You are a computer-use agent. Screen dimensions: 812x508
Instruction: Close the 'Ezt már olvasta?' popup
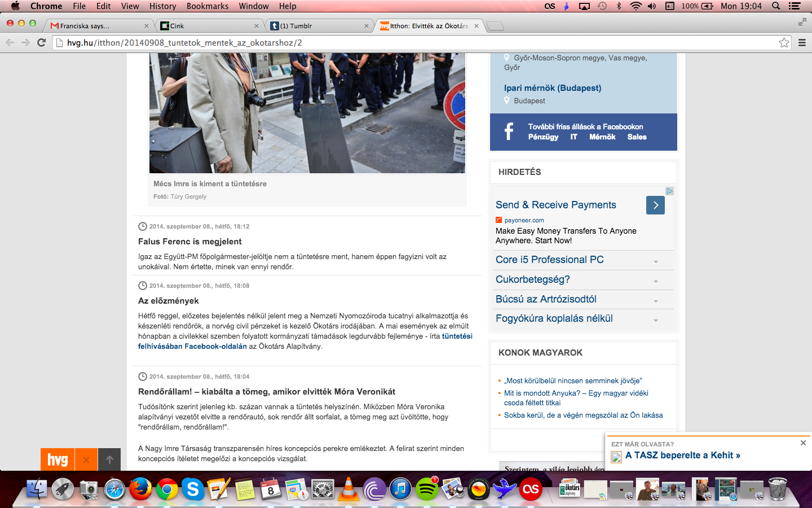(803, 443)
